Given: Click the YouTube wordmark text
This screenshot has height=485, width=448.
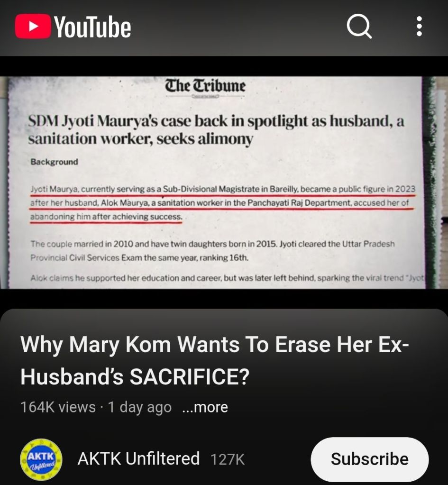Looking at the screenshot, I should pos(93,27).
